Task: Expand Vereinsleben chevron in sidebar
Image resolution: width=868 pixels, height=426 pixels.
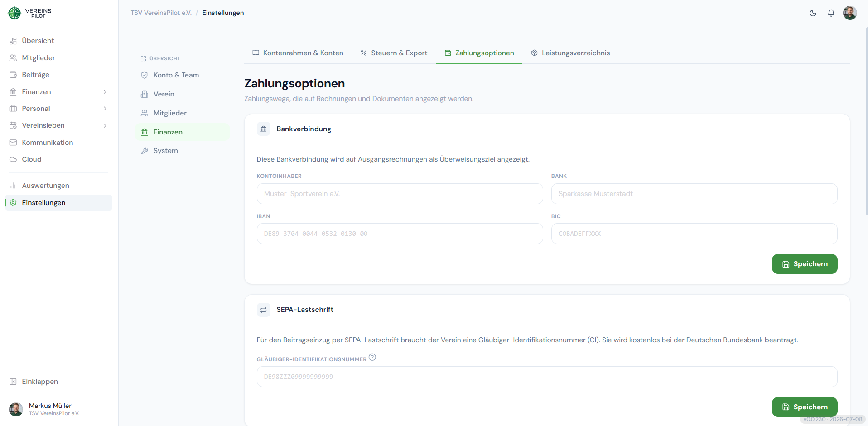Action: [x=105, y=125]
